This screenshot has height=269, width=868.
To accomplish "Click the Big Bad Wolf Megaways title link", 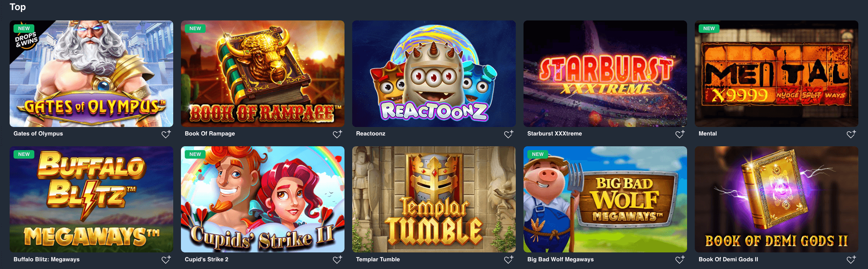I will coord(561,259).
